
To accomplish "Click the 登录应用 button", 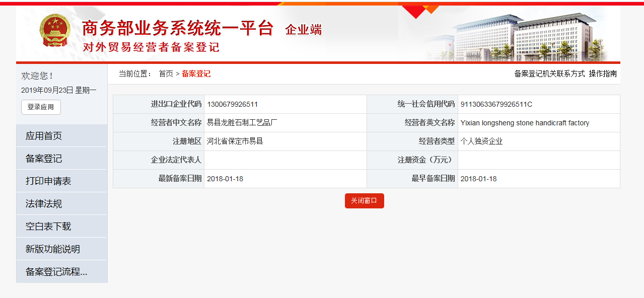I will coord(41,107).
